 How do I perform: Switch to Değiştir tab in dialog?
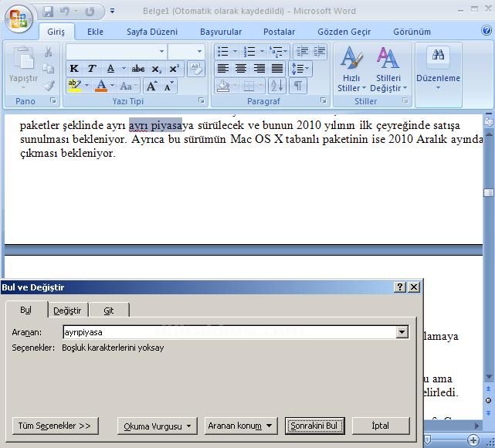(67, 311)
